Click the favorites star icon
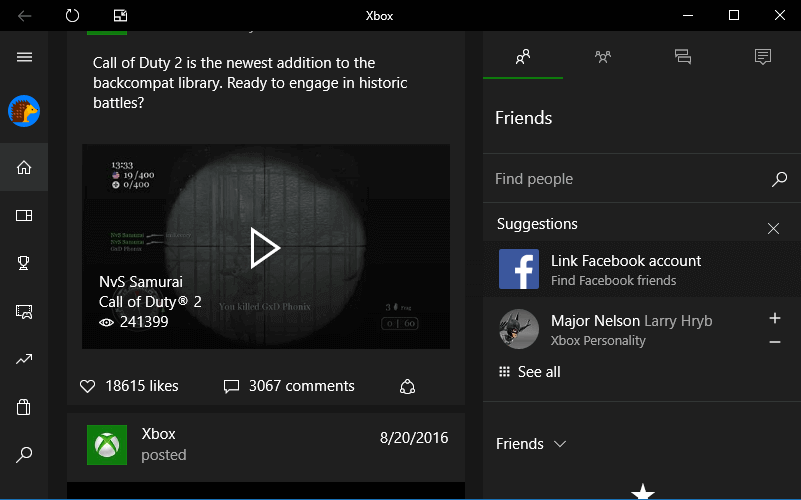 (643, 492)
